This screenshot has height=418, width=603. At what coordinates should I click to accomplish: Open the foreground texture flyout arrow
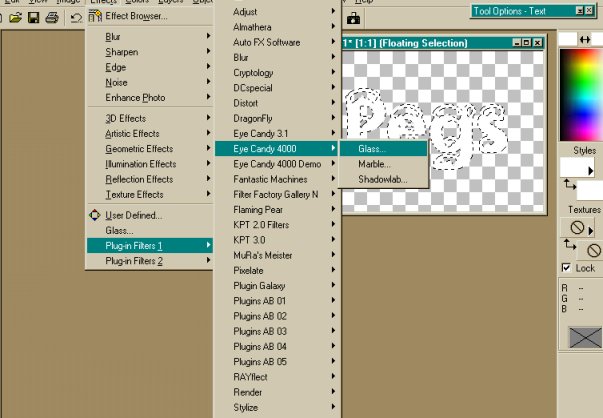click(591, 231)
